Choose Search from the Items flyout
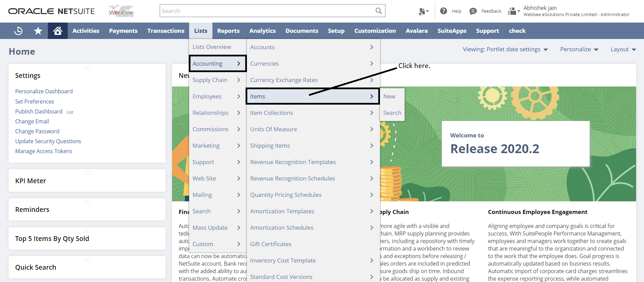Screen dimensions: 644x282 coord(392,113)
